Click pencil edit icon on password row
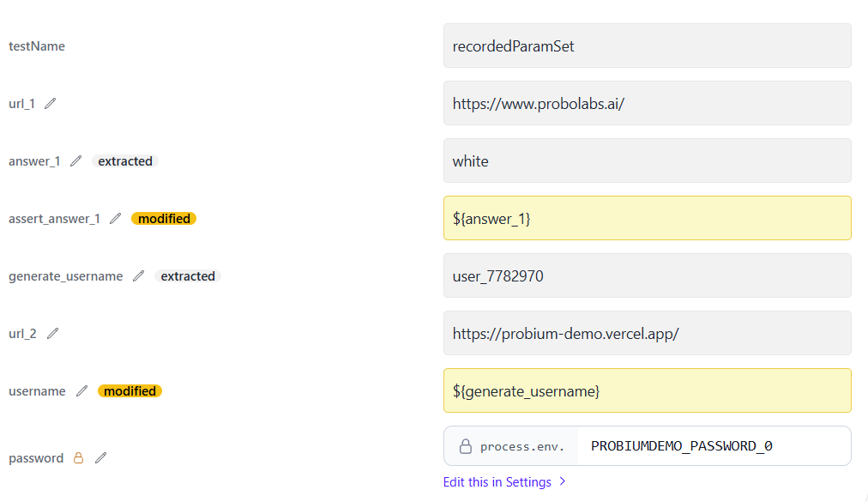This screenshot has height=502, width=868. (x=101, y=458)
